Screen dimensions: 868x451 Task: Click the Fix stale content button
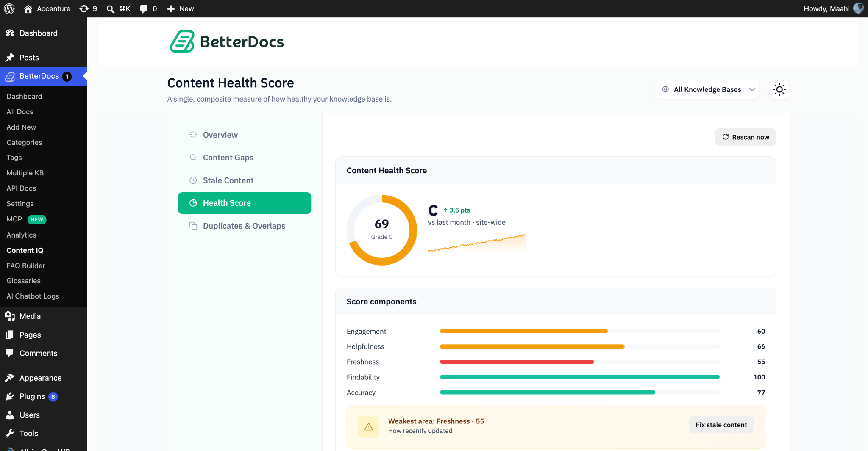tap(721, 425)
